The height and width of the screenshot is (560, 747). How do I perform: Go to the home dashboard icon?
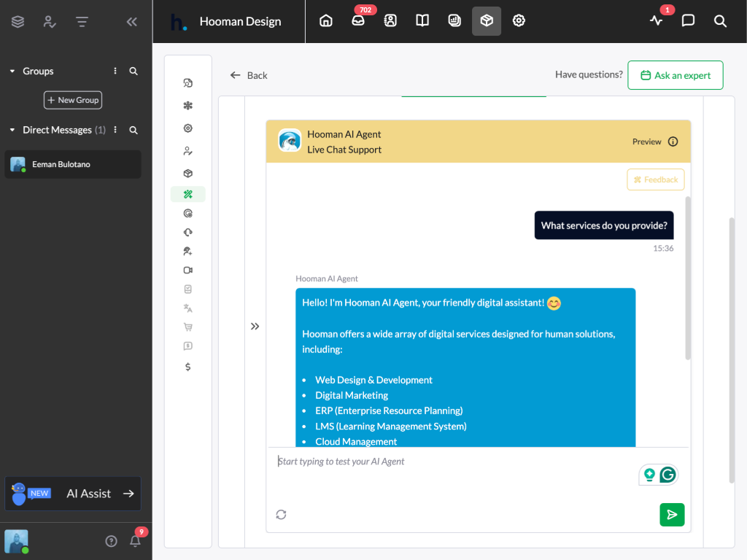click(x=326, y=21)
